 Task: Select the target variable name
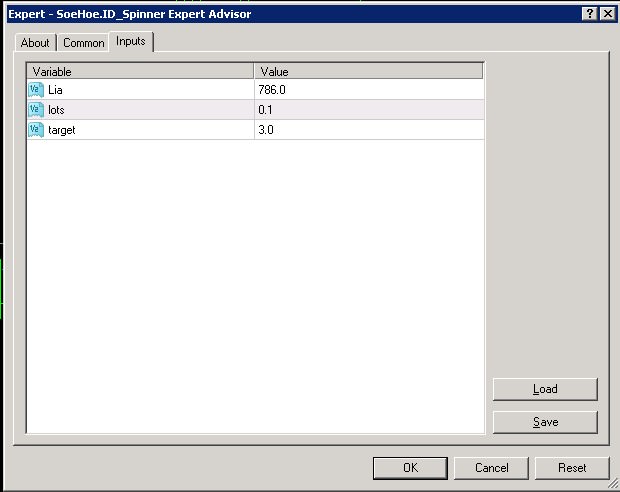click(61, 130)
